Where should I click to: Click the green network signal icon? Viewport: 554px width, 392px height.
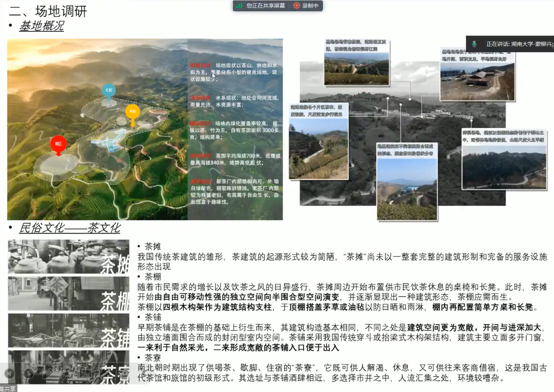[x=240, y=6]
